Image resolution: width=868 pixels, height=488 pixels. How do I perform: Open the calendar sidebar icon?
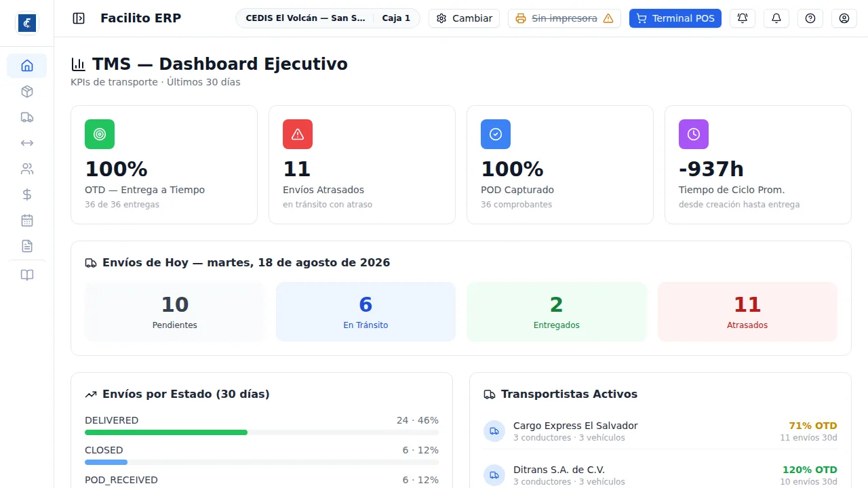click(27, 220)
